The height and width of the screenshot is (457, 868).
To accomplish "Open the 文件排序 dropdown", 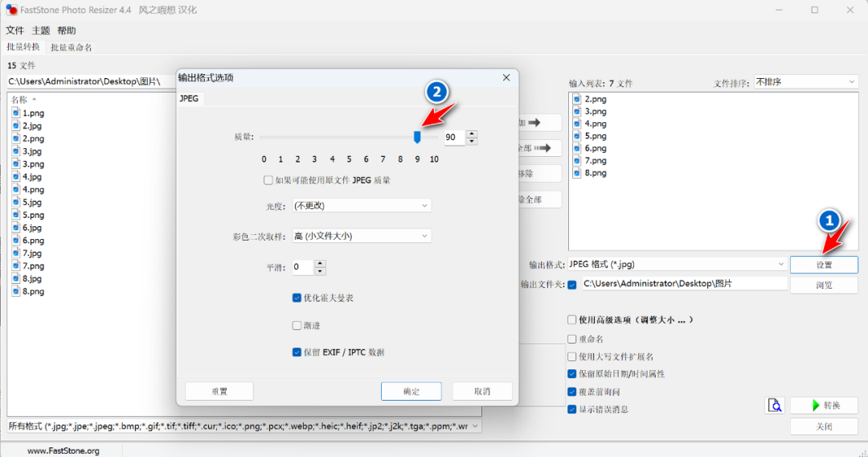I will 805,82.
